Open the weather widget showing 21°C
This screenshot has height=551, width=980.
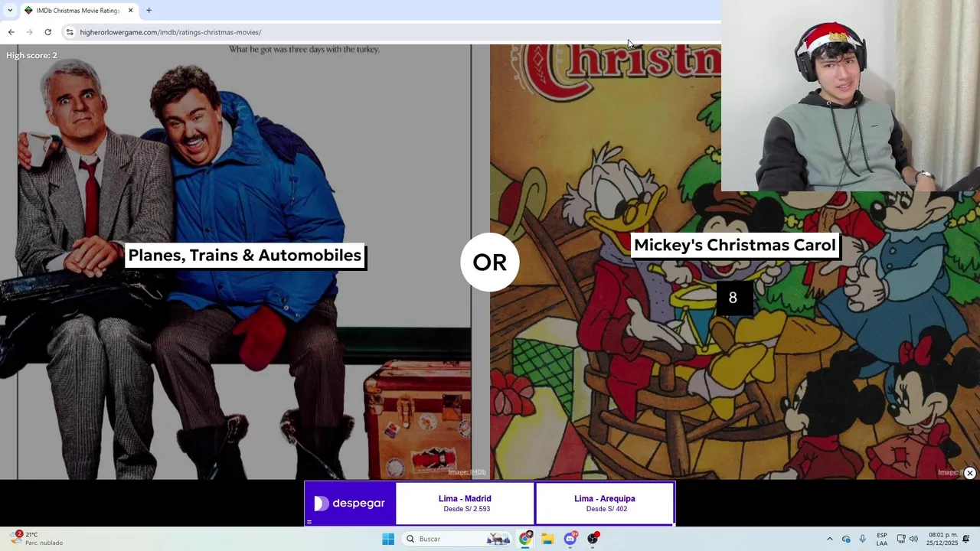pos(37,539)
